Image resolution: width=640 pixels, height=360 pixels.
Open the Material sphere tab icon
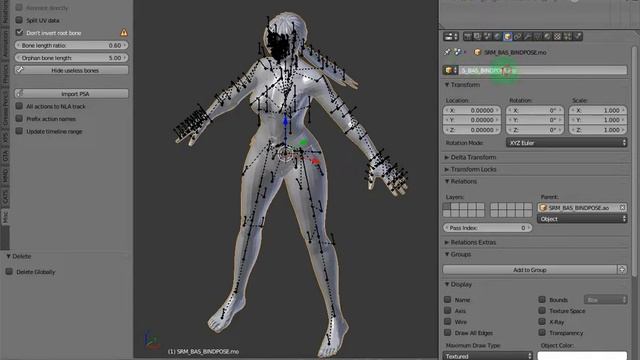pyautogui.click(x=547, y=37)
